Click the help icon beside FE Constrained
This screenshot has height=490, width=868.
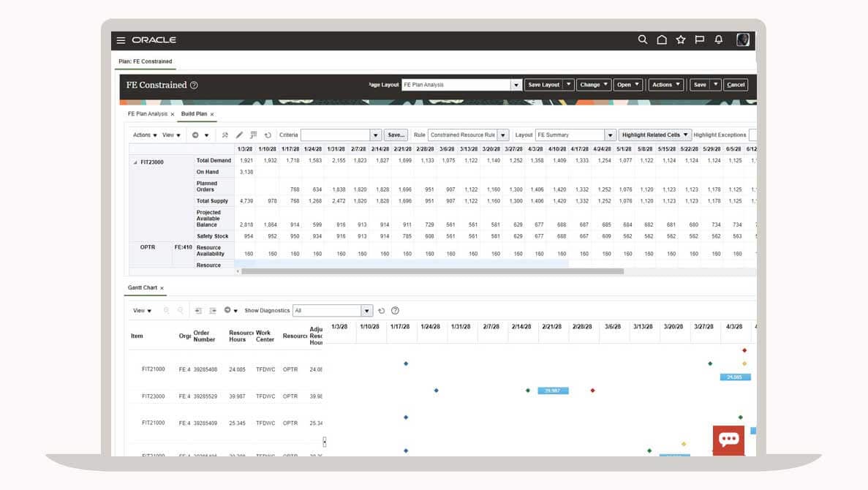coord(194,86)
